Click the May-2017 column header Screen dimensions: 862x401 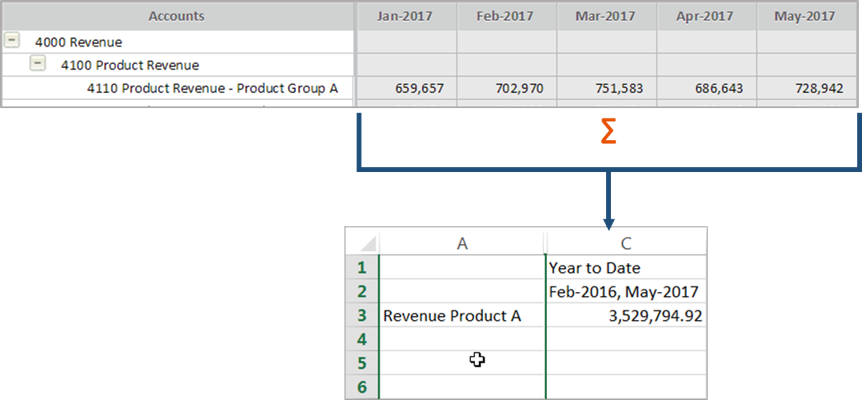pos(806,16)
